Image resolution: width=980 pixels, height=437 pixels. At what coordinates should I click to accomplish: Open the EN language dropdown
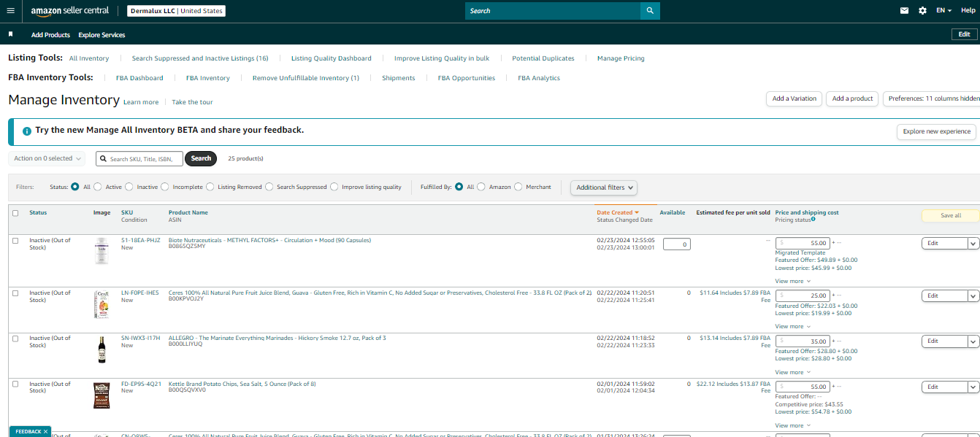pyautogui.click(x=944, y=11)
